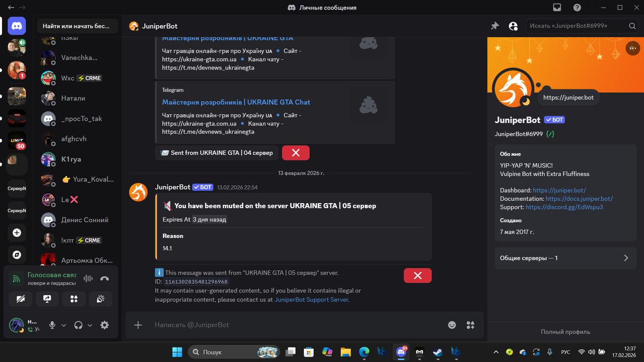Open Discord direct messages home icon
This screenshot has width=644, height=362.
(17, 26)
